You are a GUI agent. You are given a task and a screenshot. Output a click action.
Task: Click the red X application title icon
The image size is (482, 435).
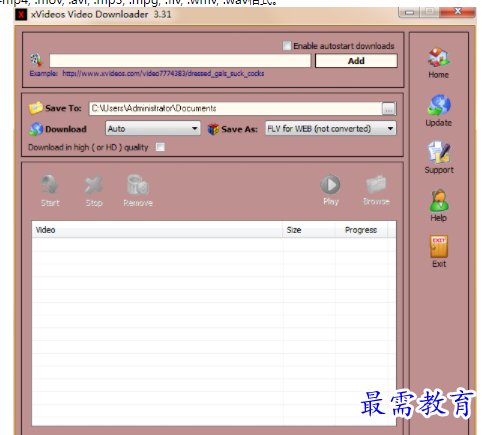click(x=21, y=15)
